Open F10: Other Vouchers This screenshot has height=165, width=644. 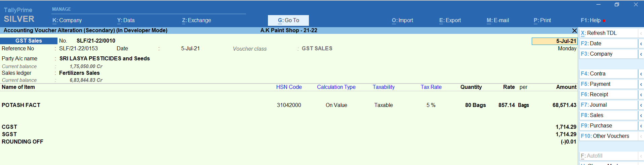(608, 136)
